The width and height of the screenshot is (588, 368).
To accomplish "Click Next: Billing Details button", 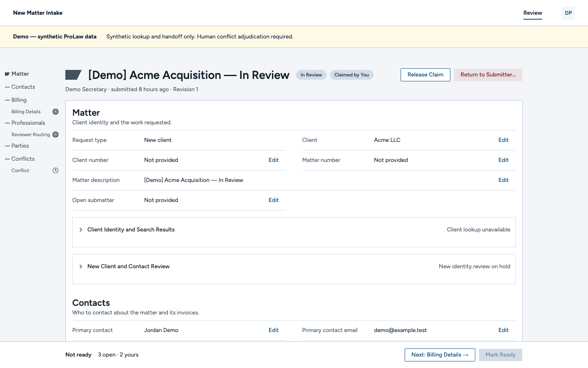I will (440, 355).
